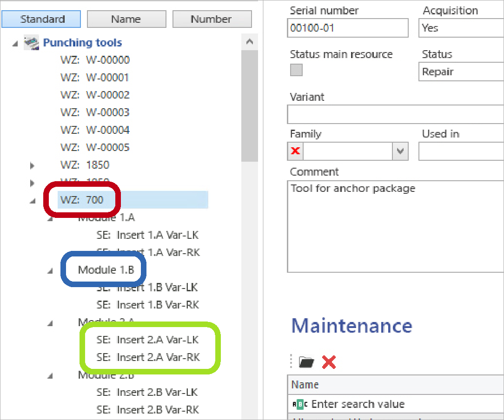
Task: Click the Variant input field
Action: (395, 114)
